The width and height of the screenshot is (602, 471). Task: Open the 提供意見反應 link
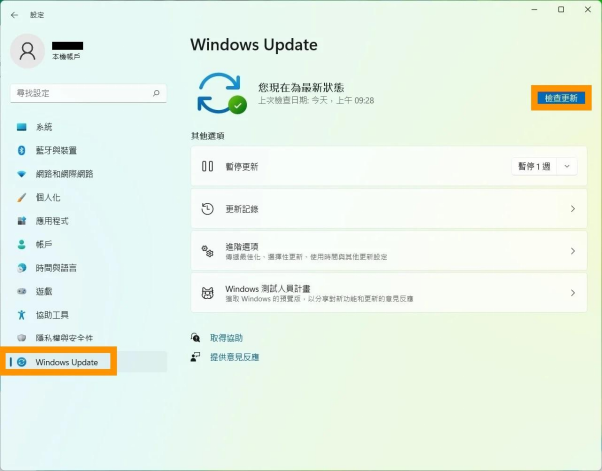point(234,357)
